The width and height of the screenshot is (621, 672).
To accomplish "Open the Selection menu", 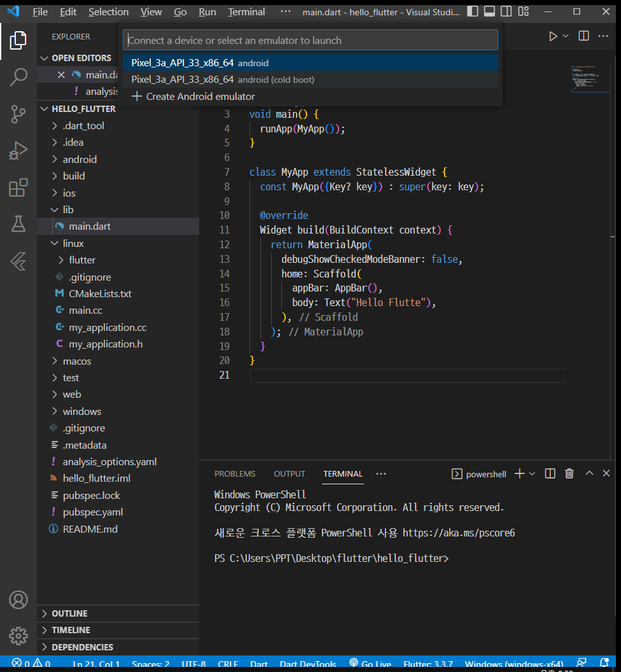I will click(x=108, y=12).
